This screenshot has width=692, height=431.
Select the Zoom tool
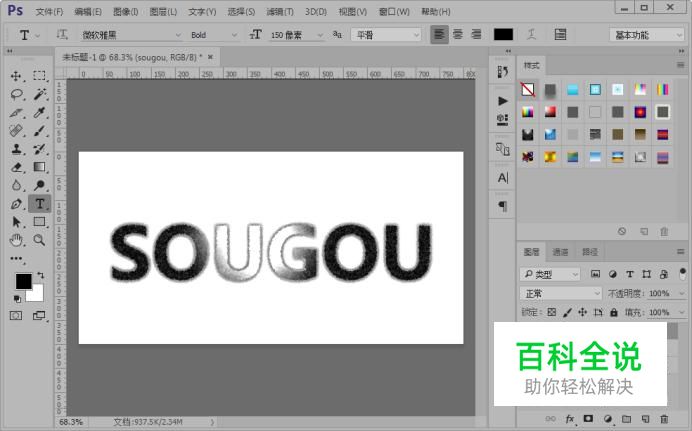(39, 240)
